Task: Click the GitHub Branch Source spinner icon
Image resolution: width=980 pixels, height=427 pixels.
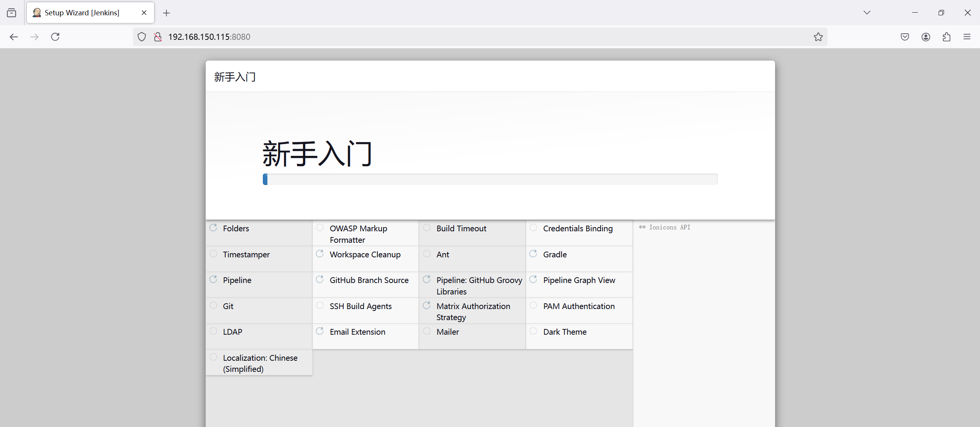Action: (x=320, y=279)
